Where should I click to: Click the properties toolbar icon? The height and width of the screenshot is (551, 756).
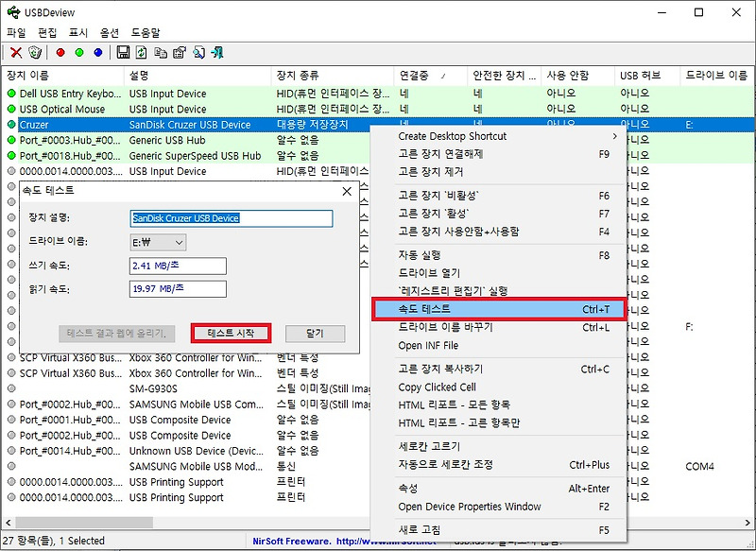180,53
